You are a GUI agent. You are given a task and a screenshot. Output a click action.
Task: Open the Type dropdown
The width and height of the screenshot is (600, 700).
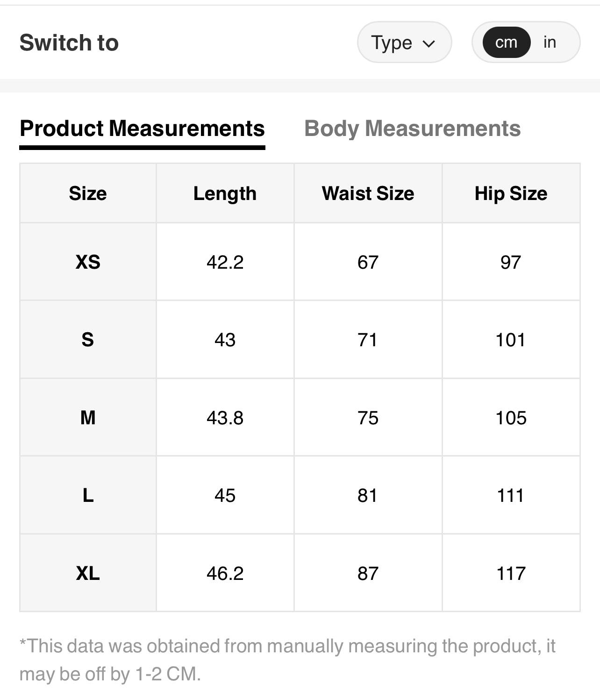pos(404,43)
